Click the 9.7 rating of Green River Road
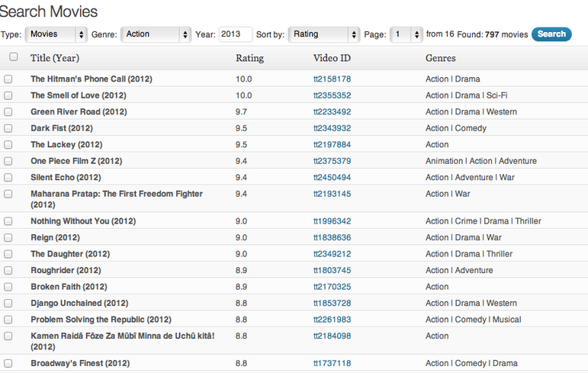The image size is (588, 373). point(241,112)
